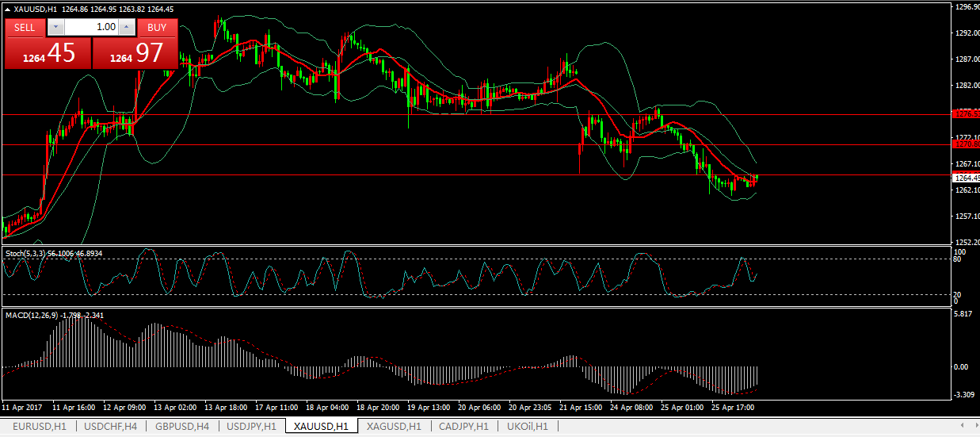The image size is (980, 437).
Task: Select the CADJPY,H1 chart tab
Action: [462, 427]
